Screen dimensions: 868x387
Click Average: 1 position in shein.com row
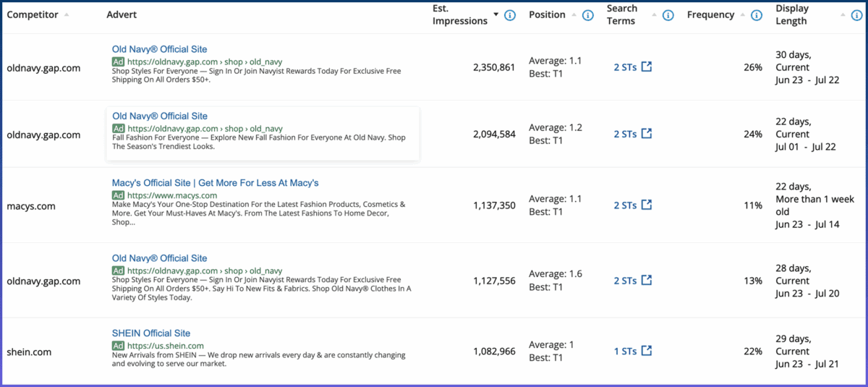click(551, 345)
